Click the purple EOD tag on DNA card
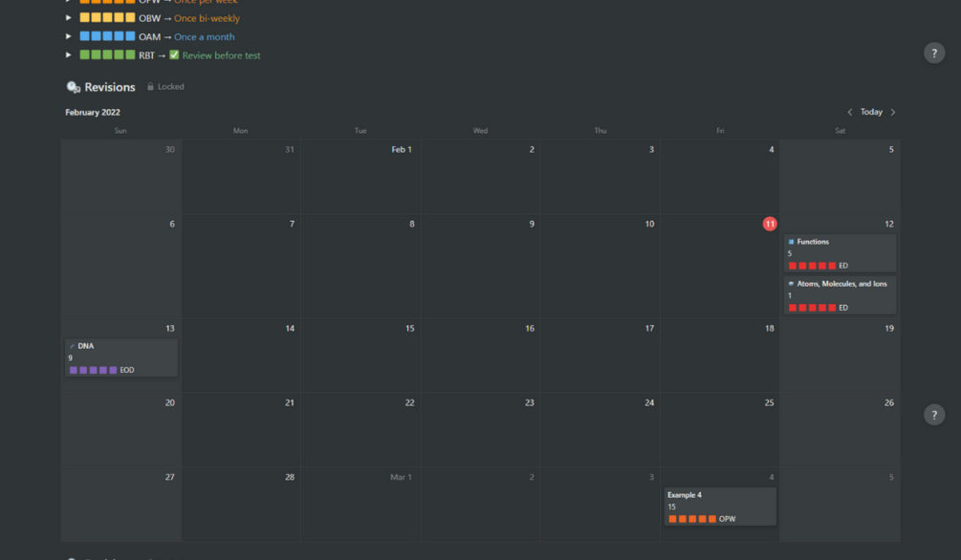 click(x=101, y=370)
